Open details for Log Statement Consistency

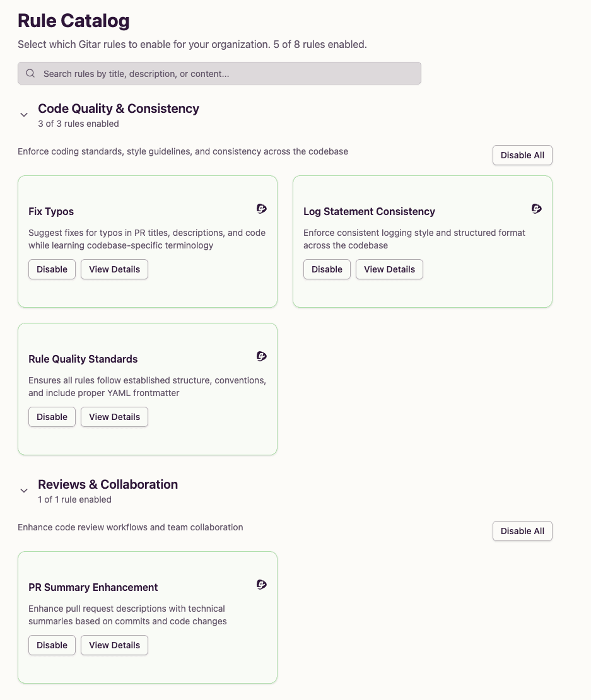(389, 269)
